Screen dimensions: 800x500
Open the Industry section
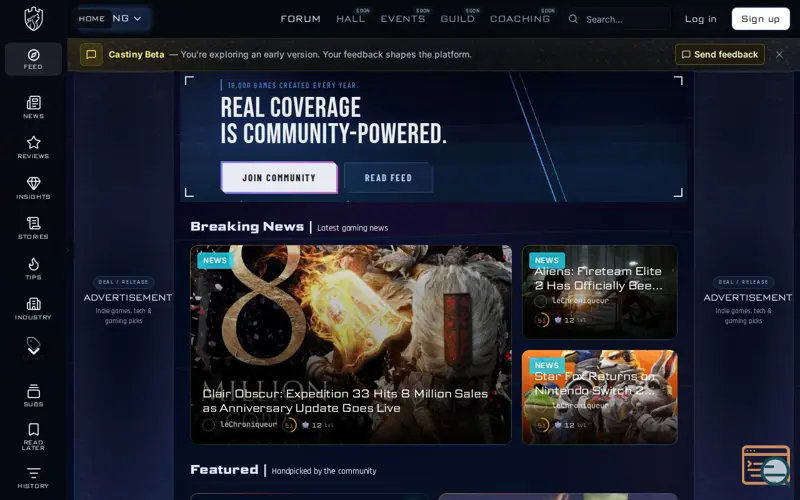click(33, 309)
